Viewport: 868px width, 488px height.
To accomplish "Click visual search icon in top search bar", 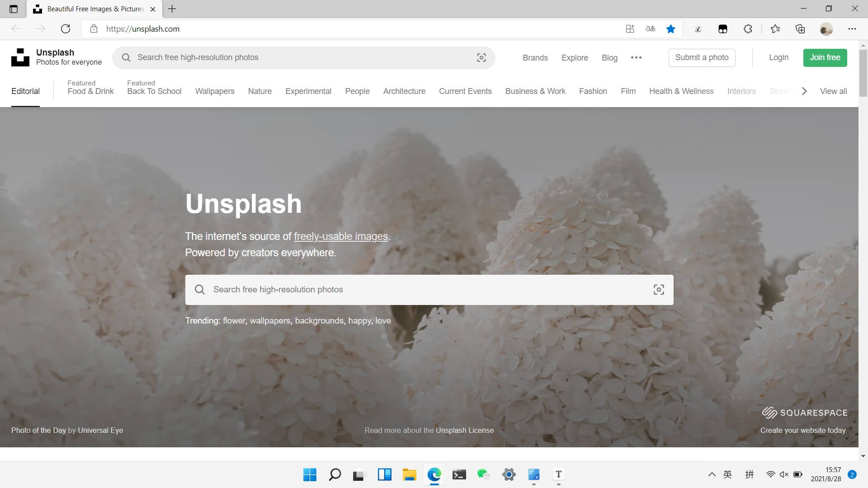I will tap(481, 57).
